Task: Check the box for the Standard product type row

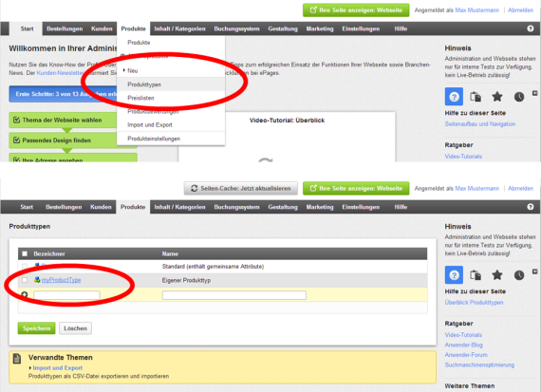Action: pyautogui.click(x=25, y=266)
